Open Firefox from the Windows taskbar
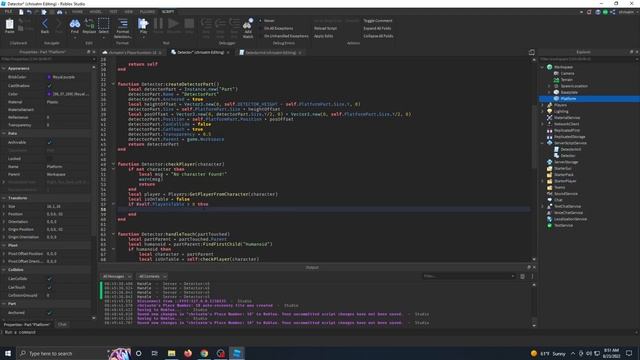Image resolution: width=640 pixels, height=360 pixels. (188, 353)
